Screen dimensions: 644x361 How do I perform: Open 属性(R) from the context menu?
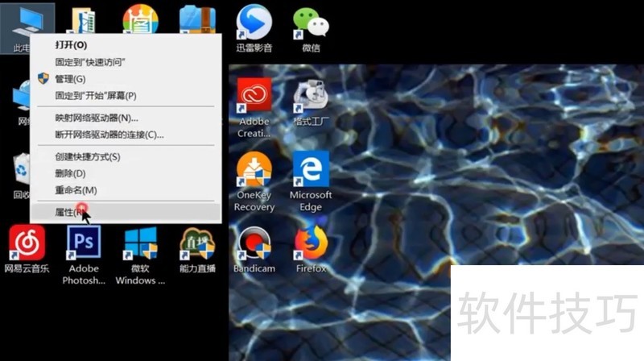68,211
